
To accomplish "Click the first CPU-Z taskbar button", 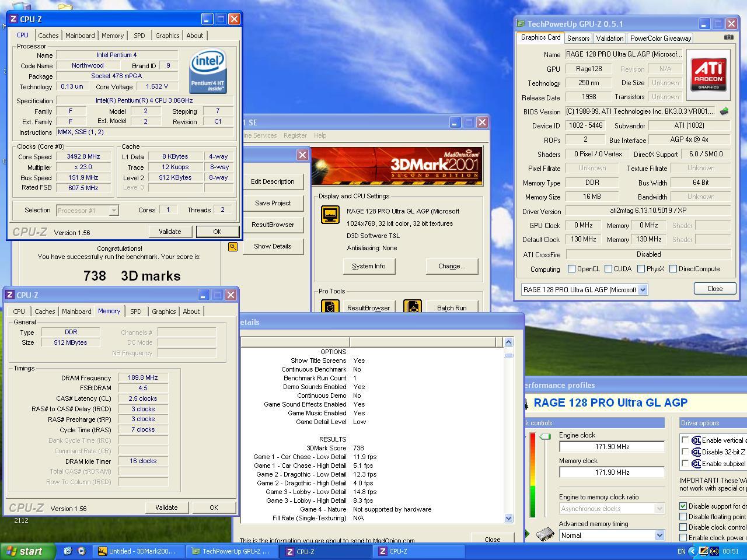I will [x=326, y=551].
